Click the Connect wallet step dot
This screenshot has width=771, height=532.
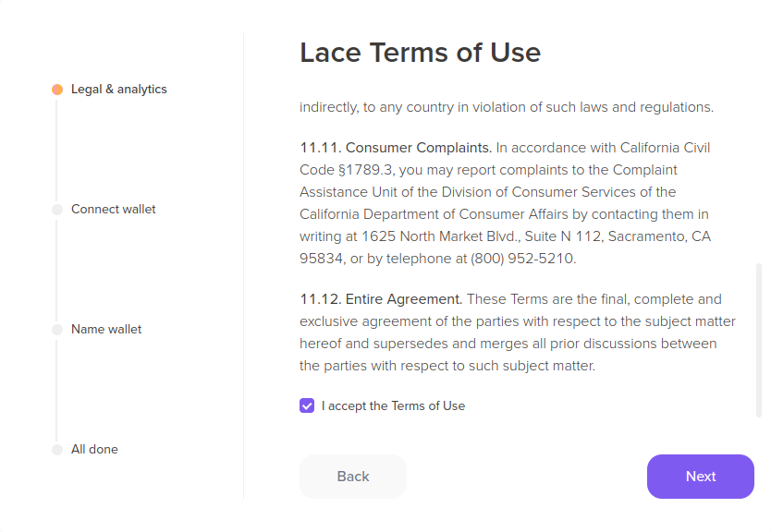[57, 210]
